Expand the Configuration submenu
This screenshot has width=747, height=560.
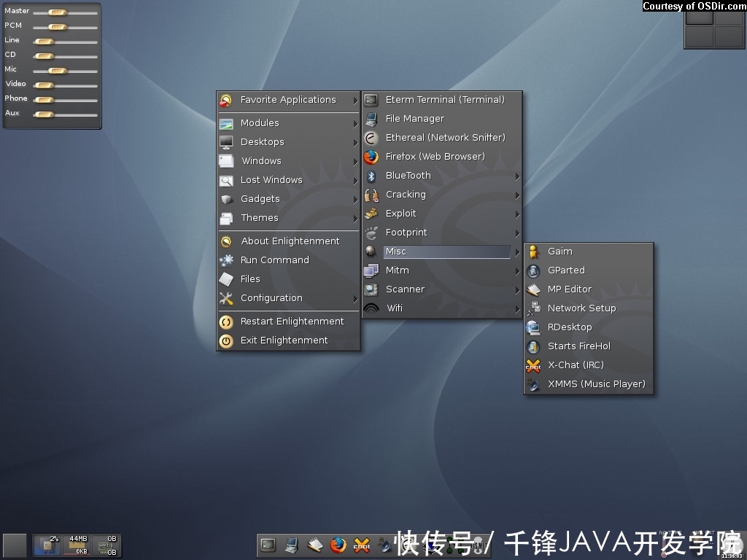tap(289, 298)
